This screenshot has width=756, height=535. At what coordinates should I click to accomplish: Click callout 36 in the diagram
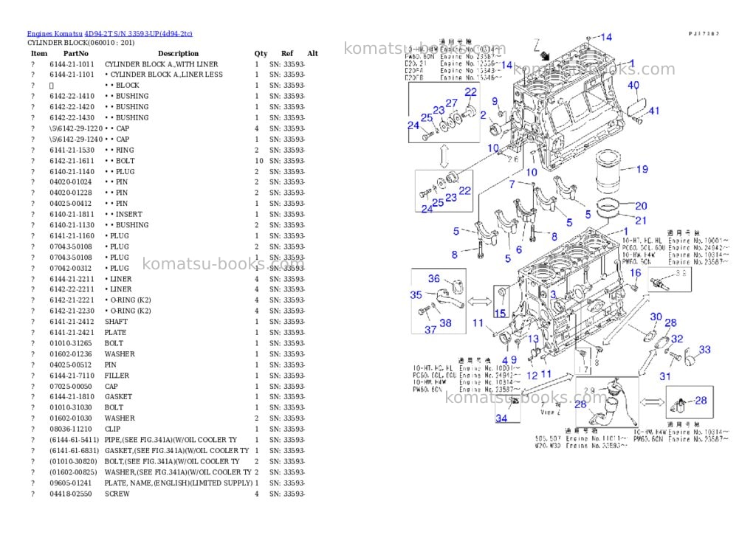coord(434,279)
